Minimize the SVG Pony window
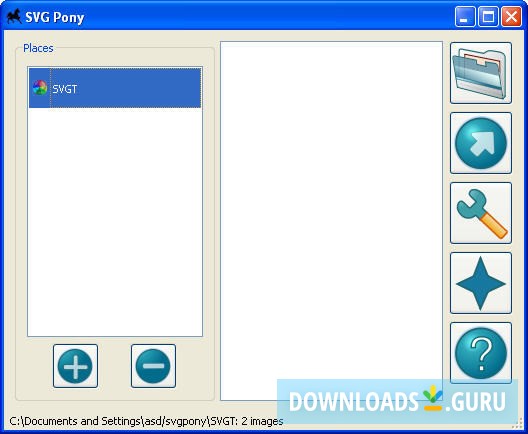Screen dimensions: 528x434 point(465,16)
